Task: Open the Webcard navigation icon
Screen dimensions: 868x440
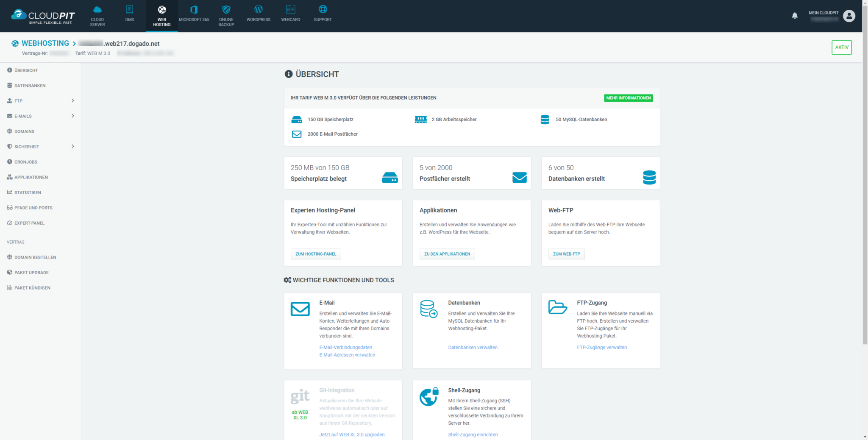Action: [x=290, y=10]
